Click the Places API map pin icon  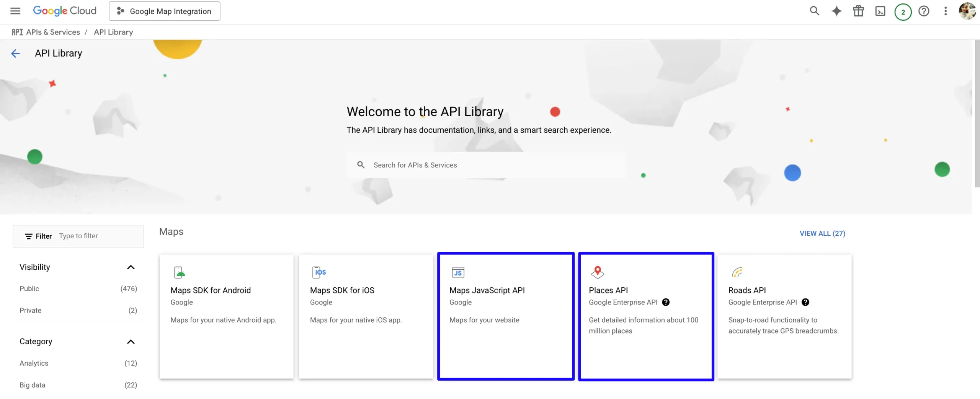[x=598, y=272]
